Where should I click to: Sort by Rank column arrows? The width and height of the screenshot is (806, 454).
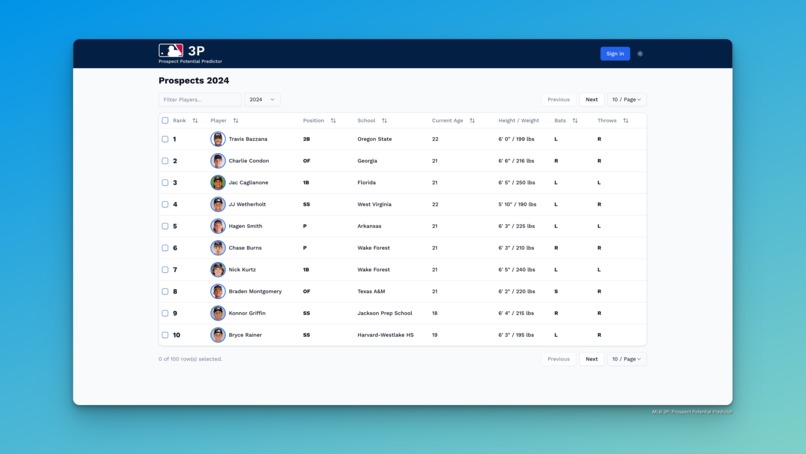pos(195,120)
